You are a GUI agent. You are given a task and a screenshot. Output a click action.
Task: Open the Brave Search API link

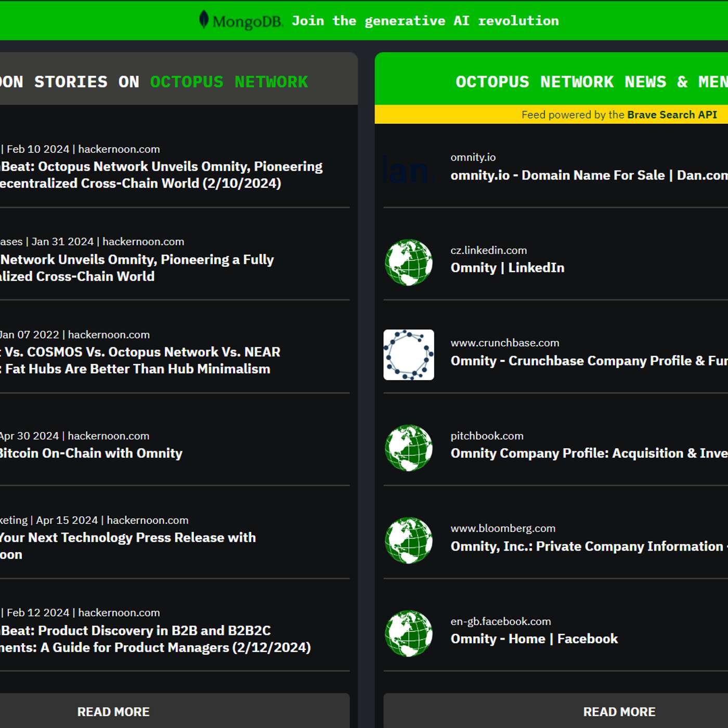click(x=671, y=115)
